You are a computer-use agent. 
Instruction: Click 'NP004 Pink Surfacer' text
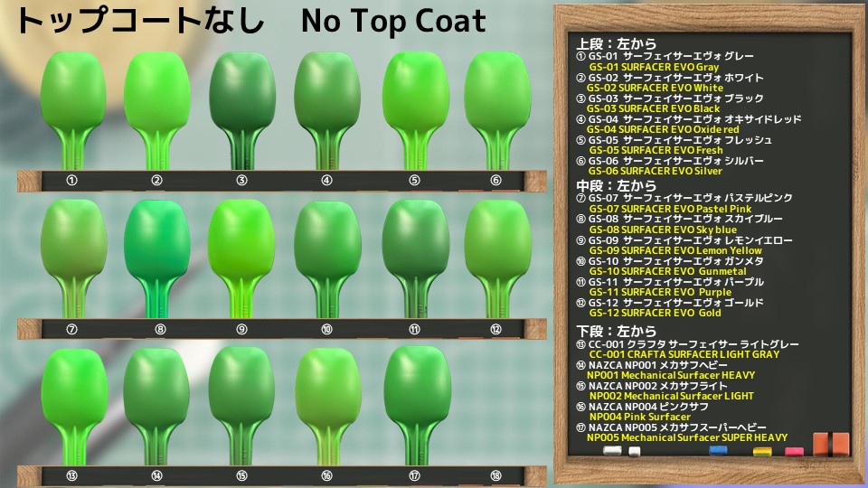[640, 417]
